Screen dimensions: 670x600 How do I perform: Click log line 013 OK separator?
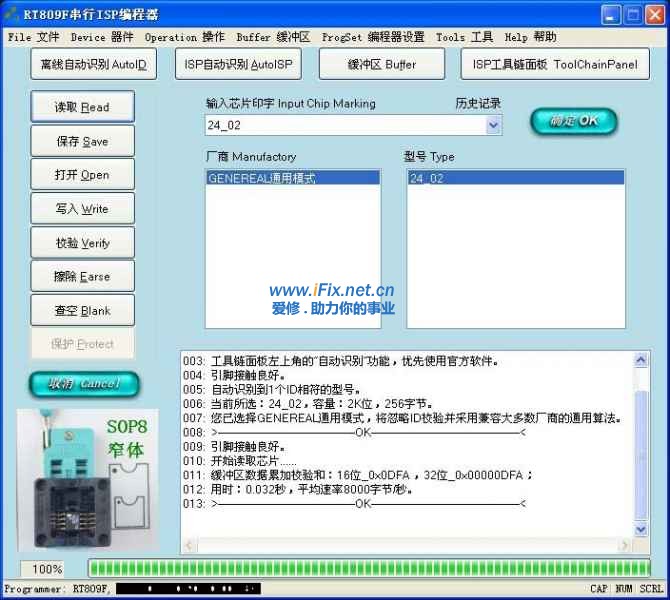tap(355, 503)
